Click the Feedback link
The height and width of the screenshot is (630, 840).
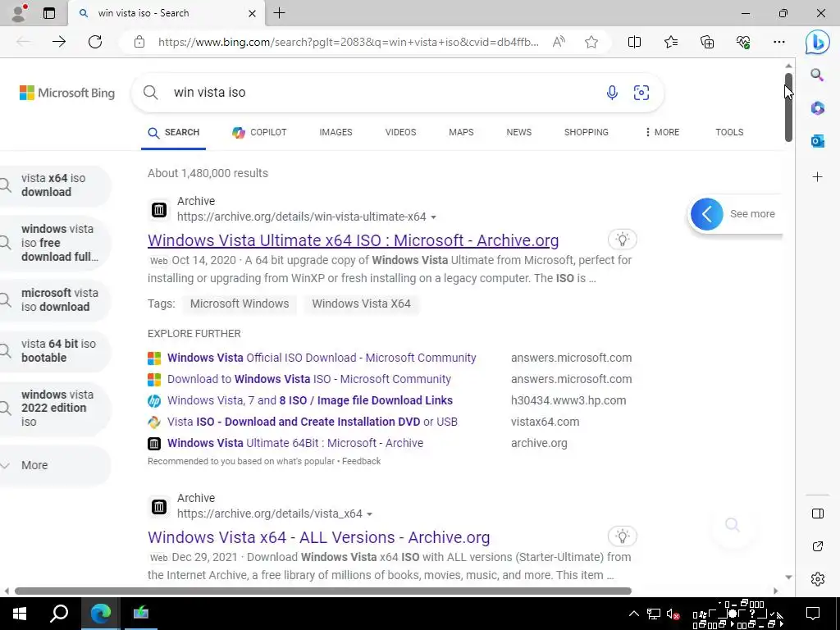361,461
